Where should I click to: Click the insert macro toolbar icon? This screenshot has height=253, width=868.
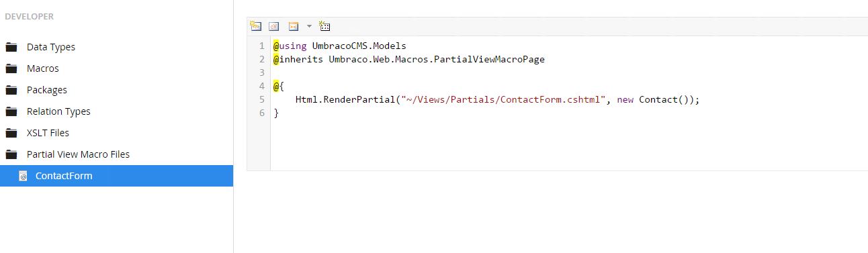point(293,26)
